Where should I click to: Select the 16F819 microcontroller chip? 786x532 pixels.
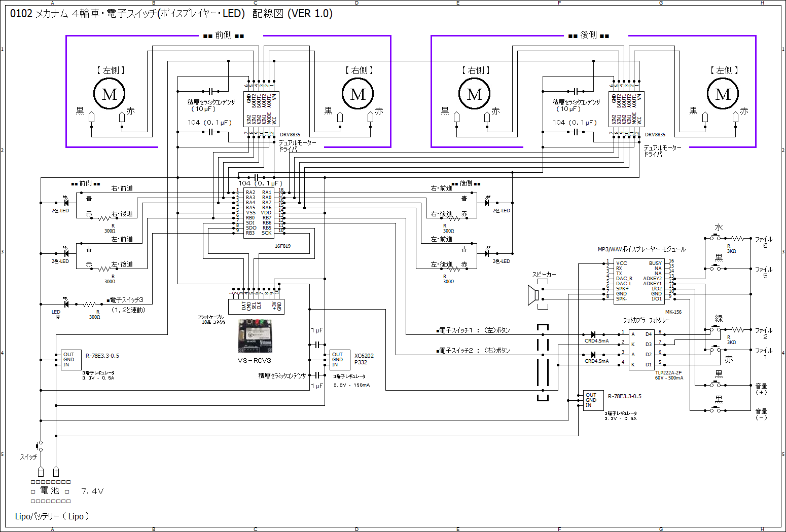click(259, 213)
